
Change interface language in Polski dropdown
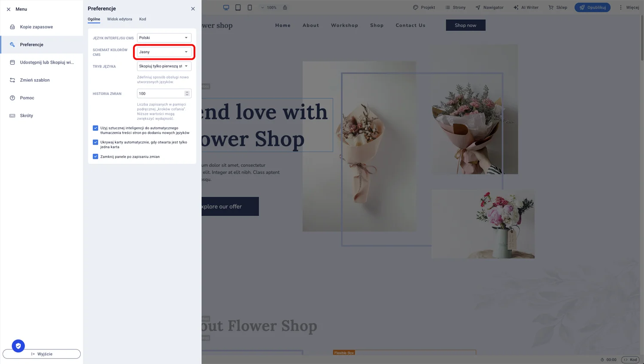pos(164,37)
